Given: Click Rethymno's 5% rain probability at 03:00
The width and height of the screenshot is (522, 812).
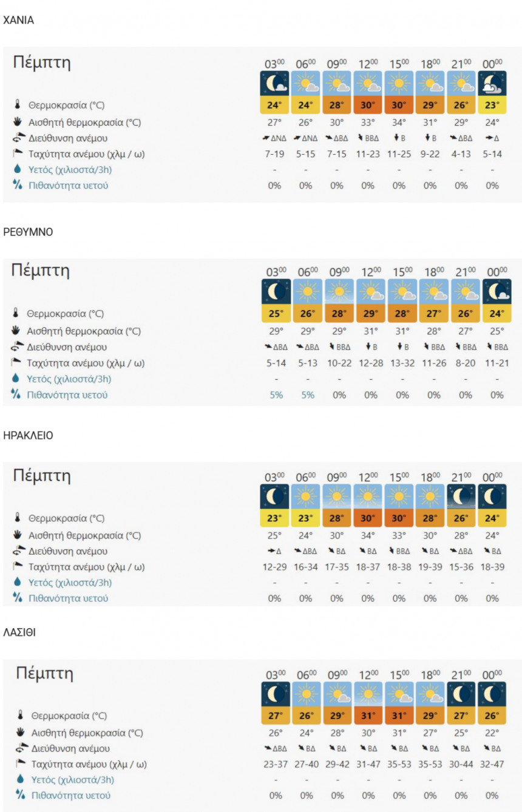Looking at the screenshot, I should click(276, 395).
